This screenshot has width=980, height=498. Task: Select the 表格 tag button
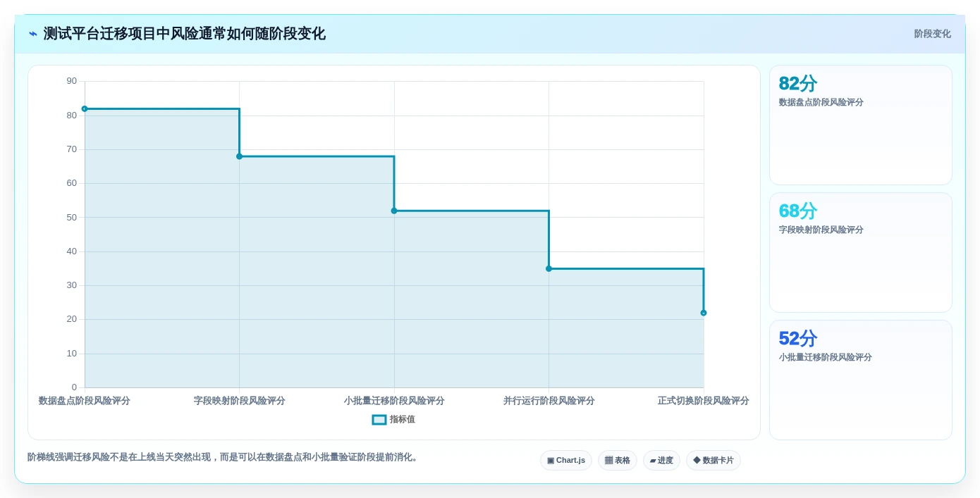[x=618, y=461]
